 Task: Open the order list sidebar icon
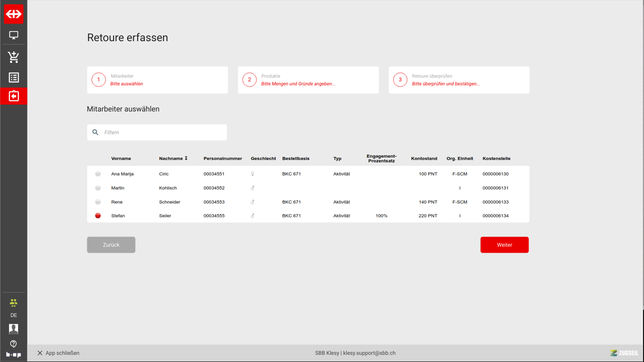(x=14, y=77)
